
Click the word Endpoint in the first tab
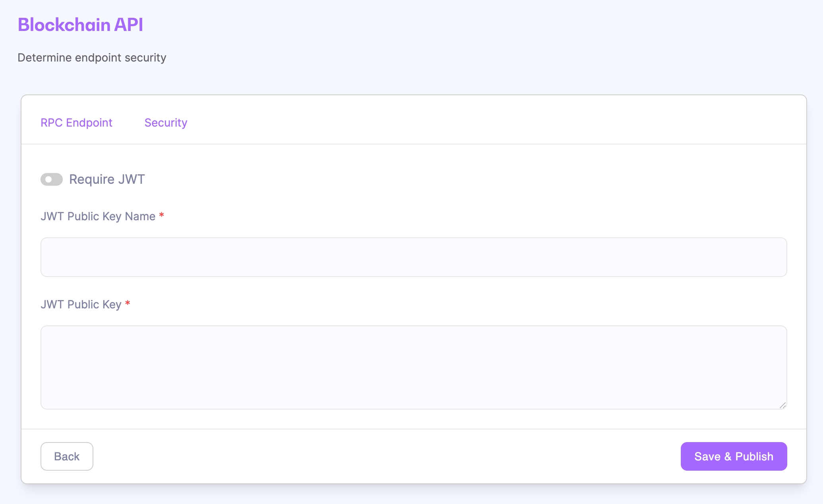89,123
